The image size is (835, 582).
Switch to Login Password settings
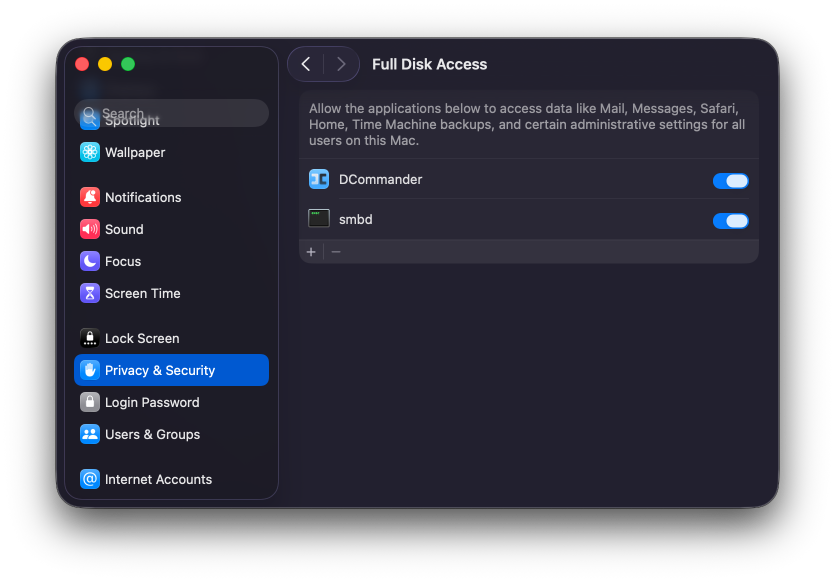pos(150,402)
